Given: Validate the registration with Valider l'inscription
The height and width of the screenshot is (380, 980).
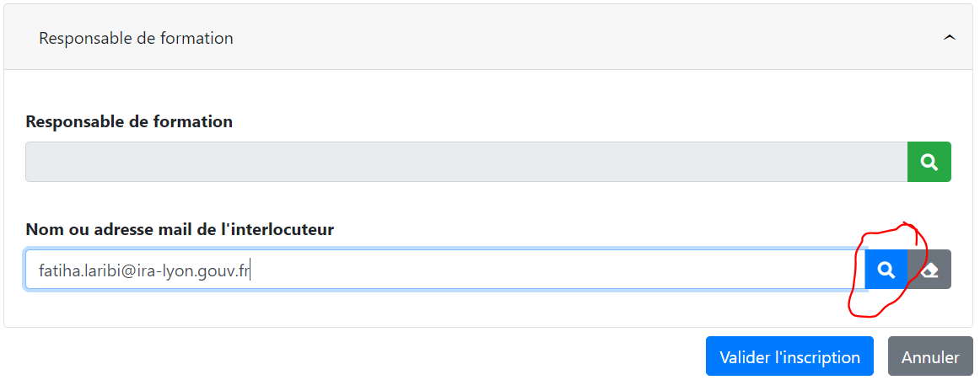Looking at the screenshot, I should [789, 357].
